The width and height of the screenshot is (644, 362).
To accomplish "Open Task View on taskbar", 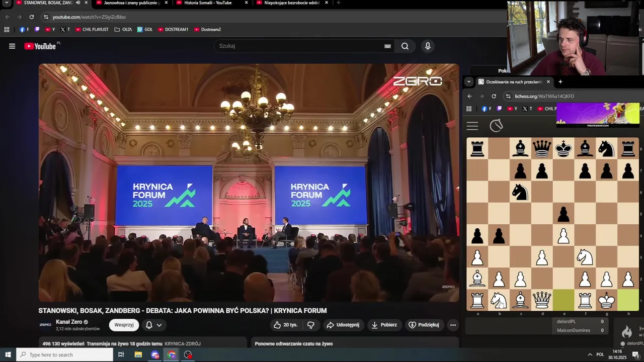I will [121, 355].
